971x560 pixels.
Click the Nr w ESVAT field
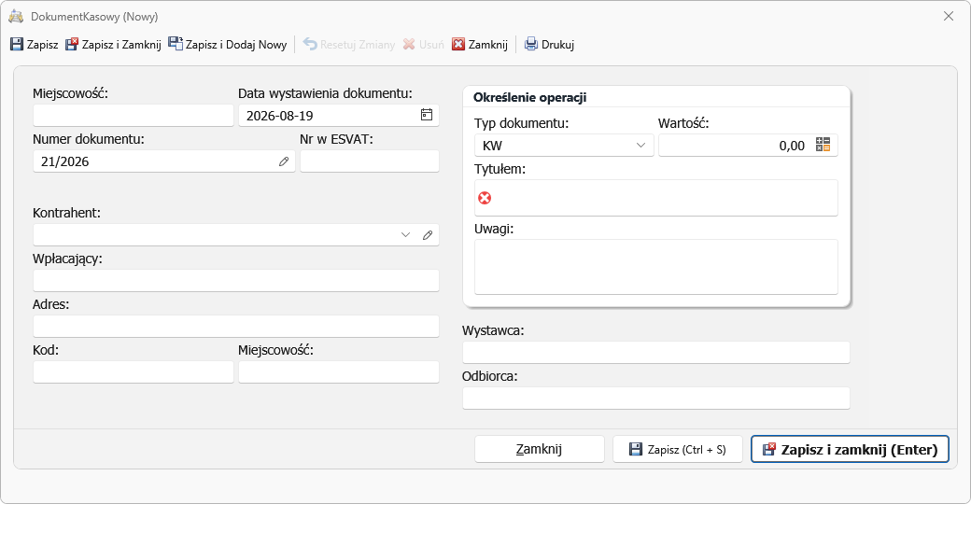point(370,161)
